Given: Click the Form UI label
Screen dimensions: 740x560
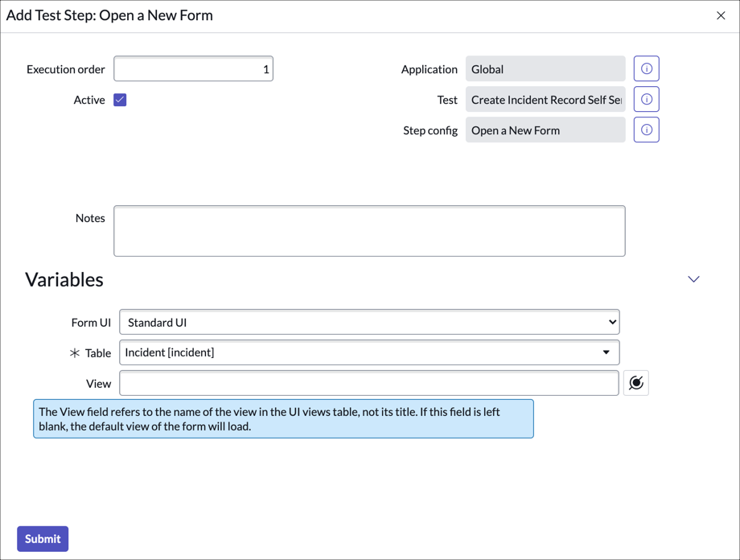Looking at the screenshot, I should [x=91, y=323].
